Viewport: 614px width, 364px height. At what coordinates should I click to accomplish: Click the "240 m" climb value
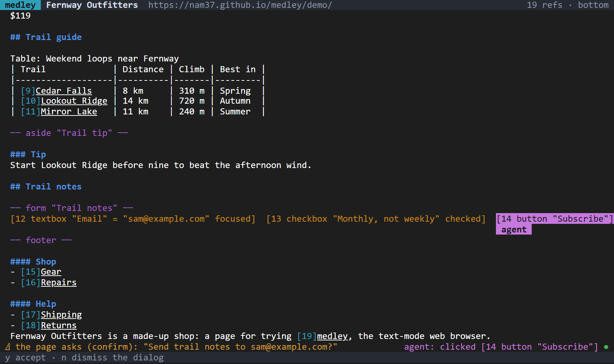tap(192, 112)
